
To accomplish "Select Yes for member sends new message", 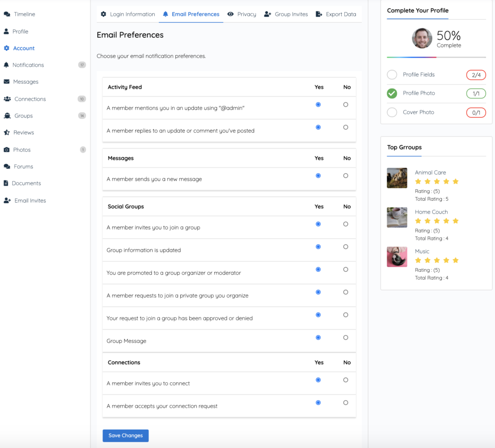I will pos(318,176).
